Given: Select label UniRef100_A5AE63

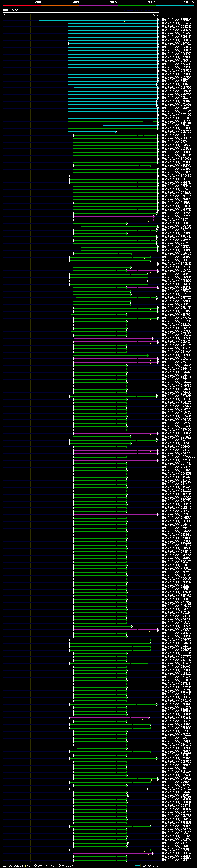Looking at the screenshot, I should [x=177, y=54].
